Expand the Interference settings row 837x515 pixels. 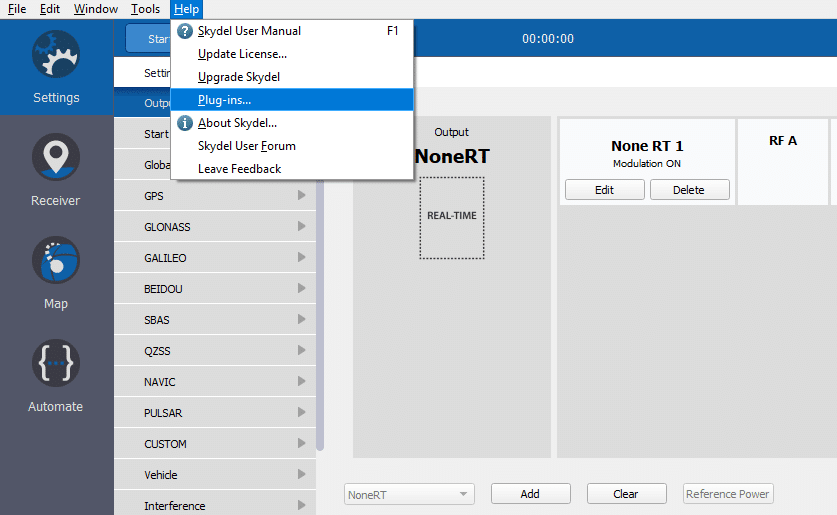pos(215,504)
